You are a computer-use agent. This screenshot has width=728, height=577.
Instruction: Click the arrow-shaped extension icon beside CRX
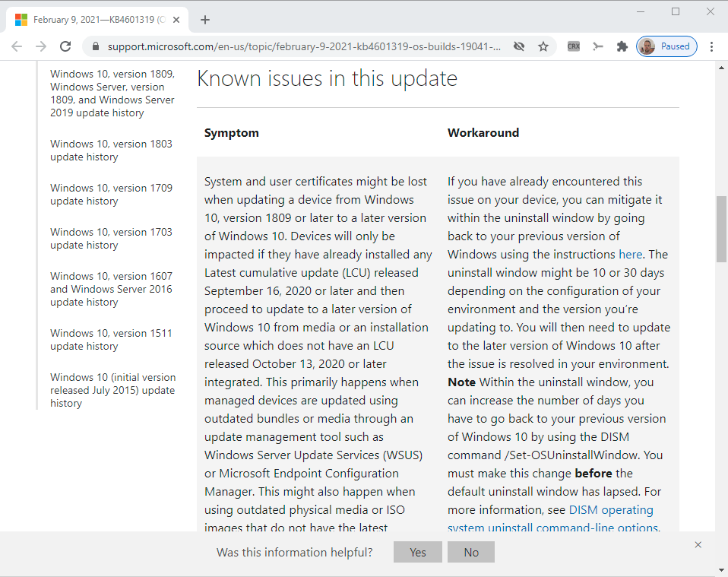pyautogui.click(x=597, y=46)
